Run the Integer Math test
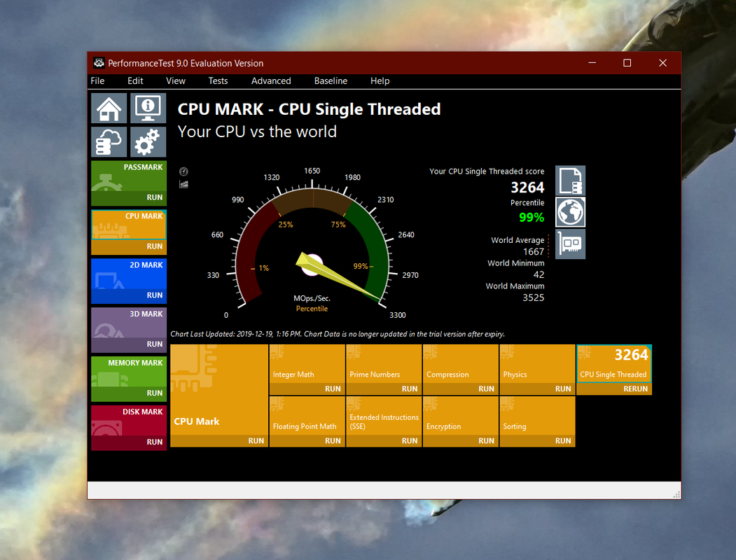Image resolution: width=736 pixels, height=560 pixels. pyautogui.click(x=307, y=388)
